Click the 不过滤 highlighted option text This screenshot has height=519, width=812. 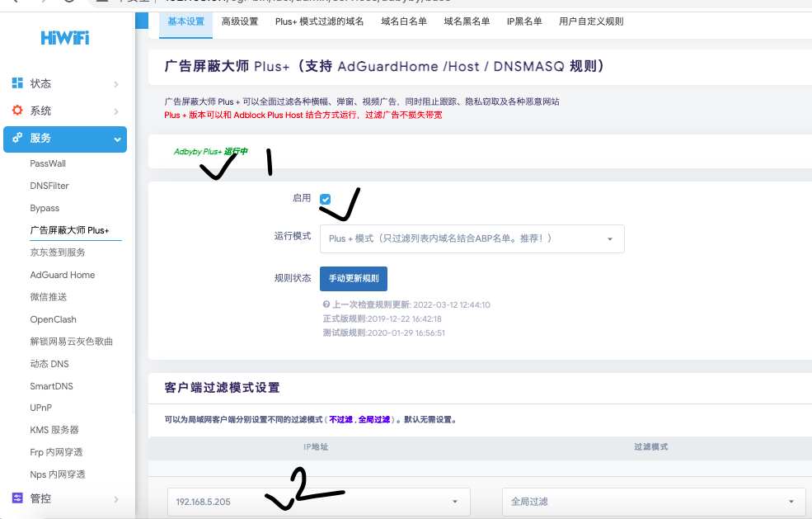tap(340, 419)
